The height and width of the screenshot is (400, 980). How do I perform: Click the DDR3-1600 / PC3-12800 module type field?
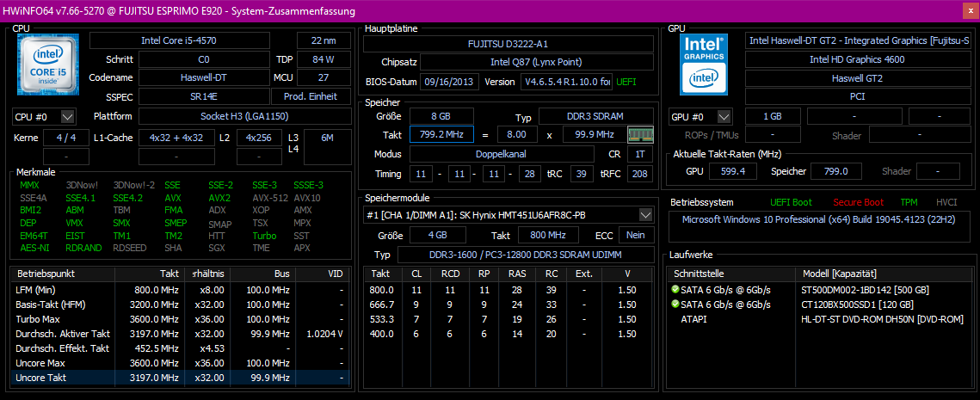[526, 255]
